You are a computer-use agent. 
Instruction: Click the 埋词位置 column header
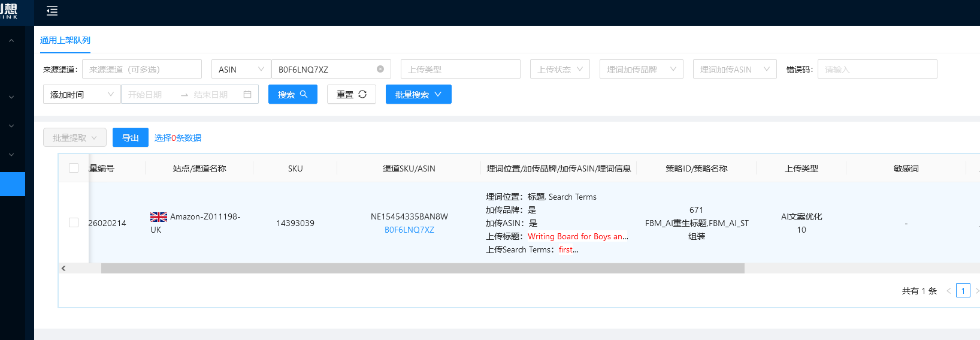pos(559,169)
